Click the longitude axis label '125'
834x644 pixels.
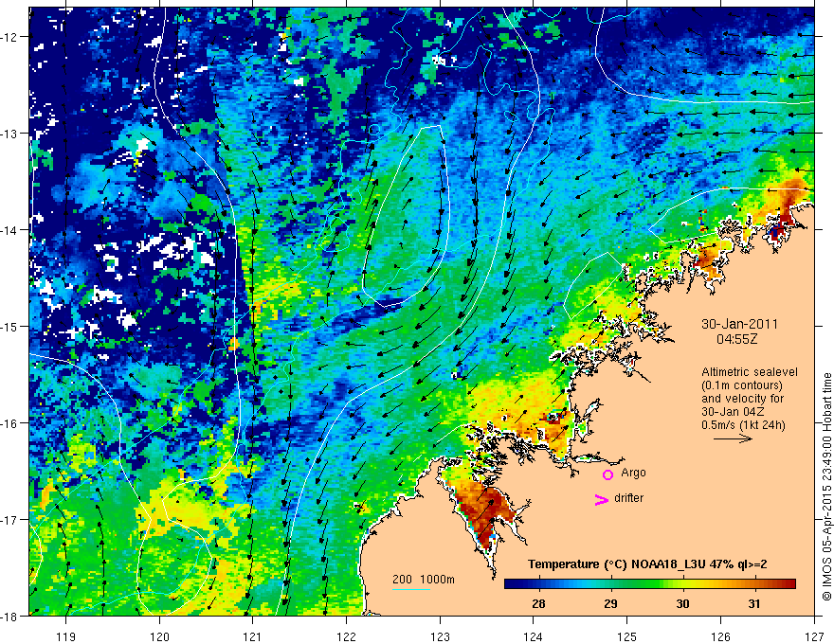point(627,636)
